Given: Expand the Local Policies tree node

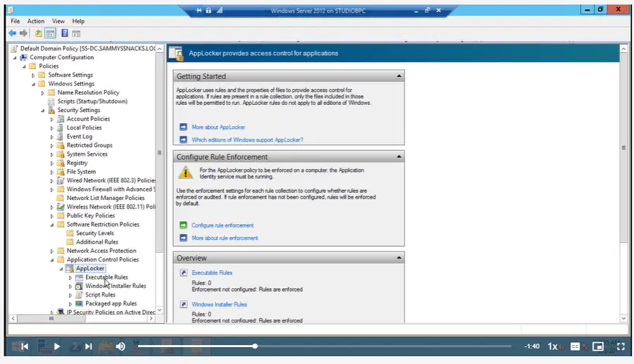Looking at the screenshot, I should [51, 128].
